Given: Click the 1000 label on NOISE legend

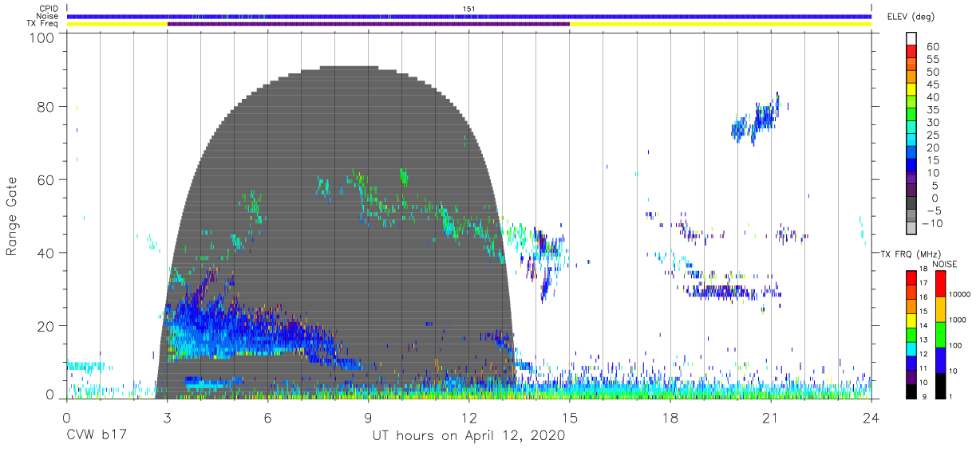Looking at the screenshot, I should coord(956,320).
